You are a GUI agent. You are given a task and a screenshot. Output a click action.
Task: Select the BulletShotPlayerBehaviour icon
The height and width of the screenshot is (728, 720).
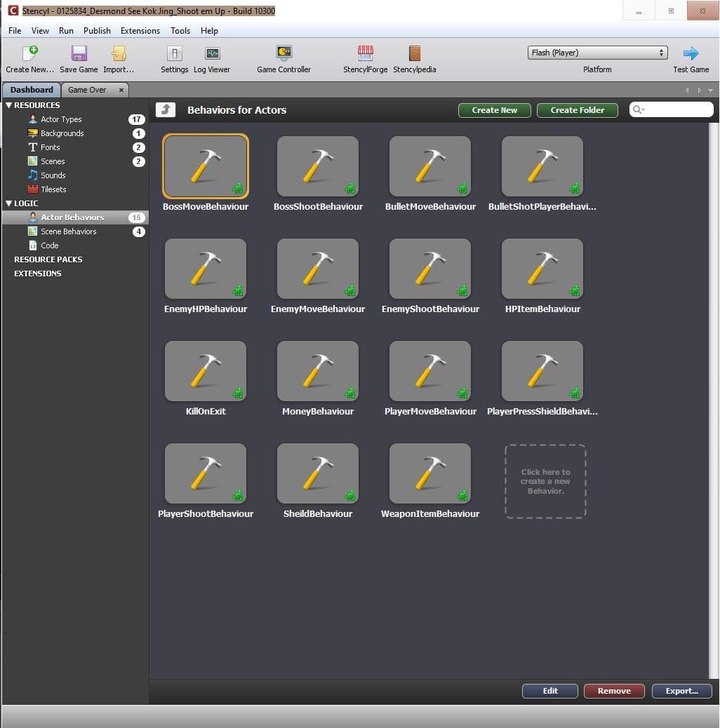[x=542, y=166]
